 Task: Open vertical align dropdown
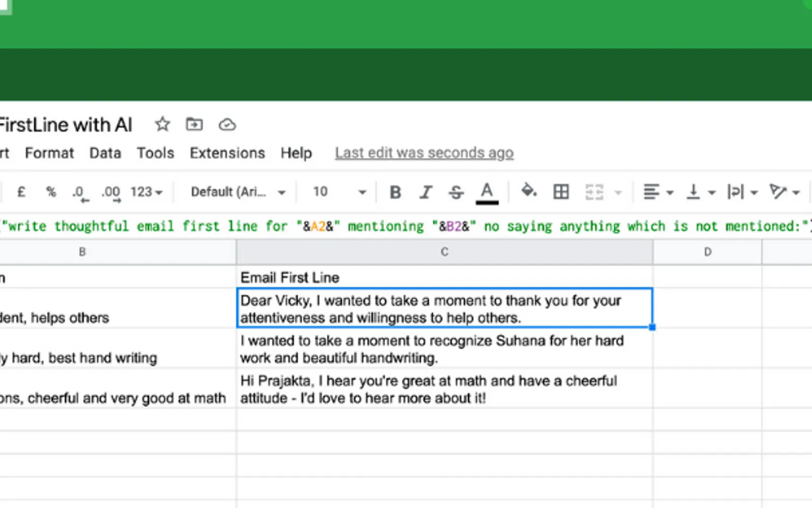700,192
